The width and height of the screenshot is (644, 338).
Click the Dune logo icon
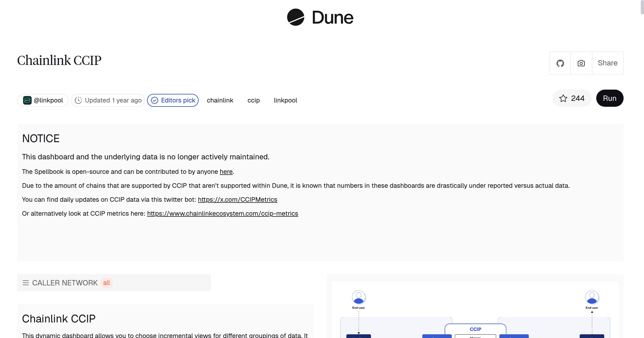tap(295, 17)
